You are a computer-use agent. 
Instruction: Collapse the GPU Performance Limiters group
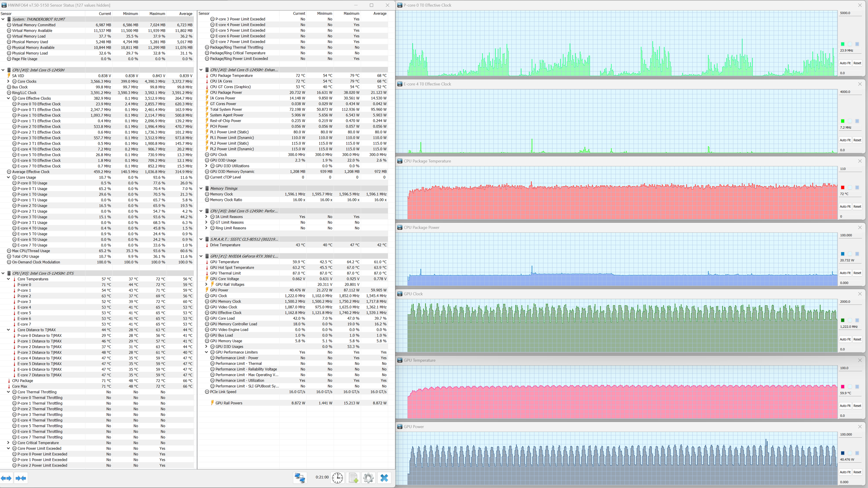(x=207, y=352)
